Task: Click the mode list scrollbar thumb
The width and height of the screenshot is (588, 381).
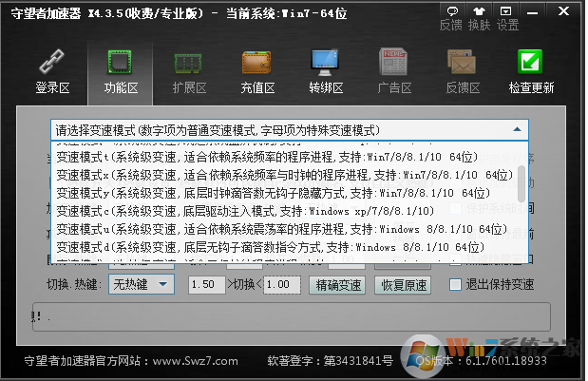Action: click(522, 183)
